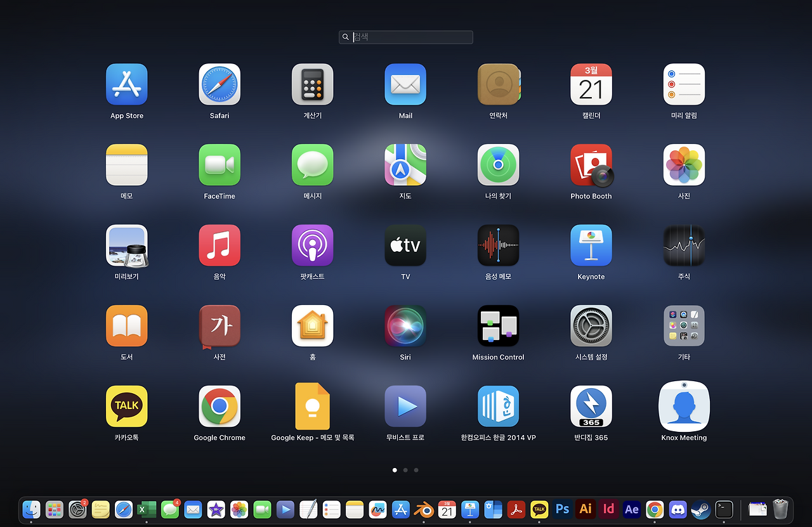Open Mission Control
Screen dimensions: 812x527
pos(499,326)
